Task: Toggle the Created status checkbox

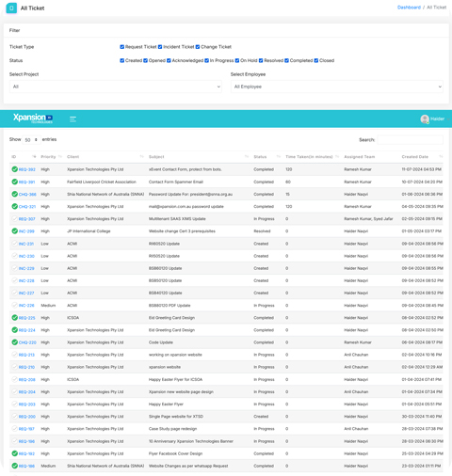Action: 122,60
